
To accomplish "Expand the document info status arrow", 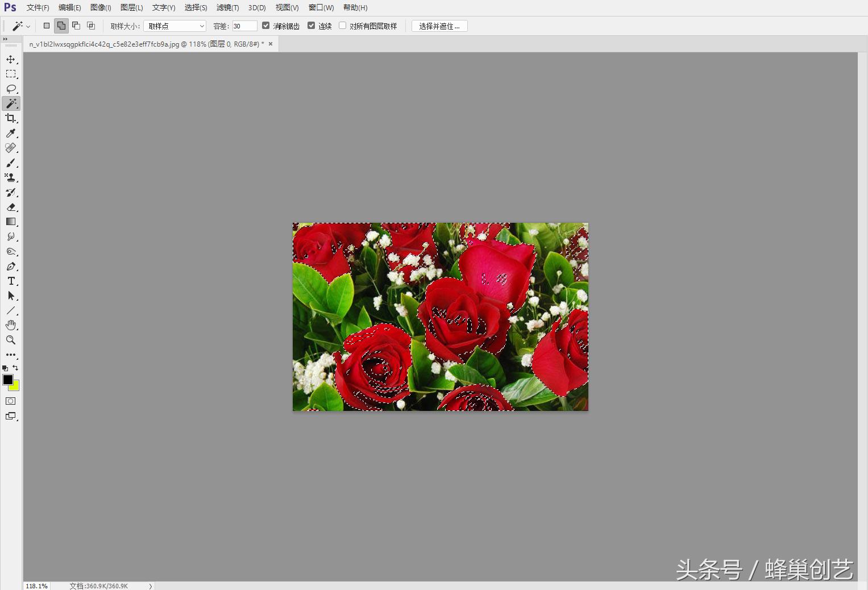I will pyautogui.click(x=149, y=585).
